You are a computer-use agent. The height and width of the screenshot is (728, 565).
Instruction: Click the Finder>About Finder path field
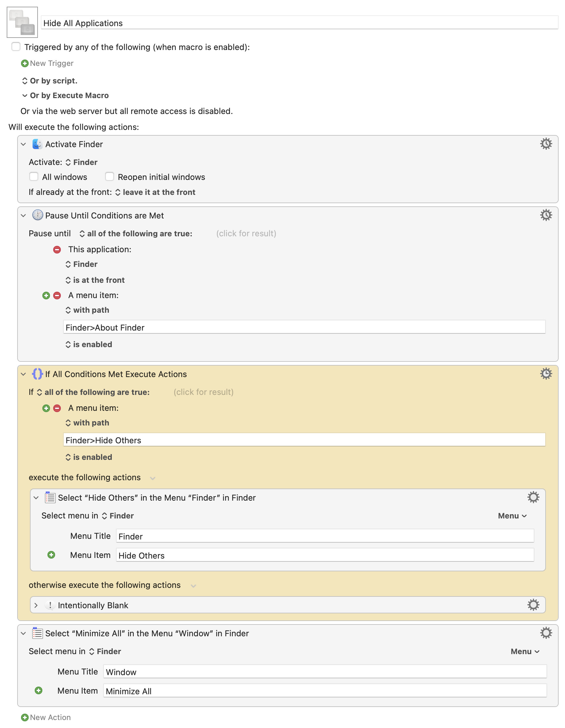(x=304, y=327)
